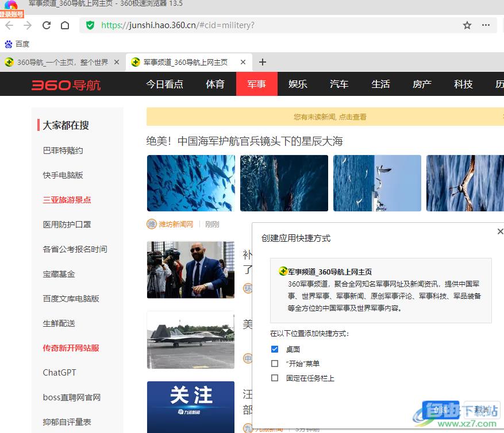Search trending term 三亚旅游景点

[x=67, y=200]
